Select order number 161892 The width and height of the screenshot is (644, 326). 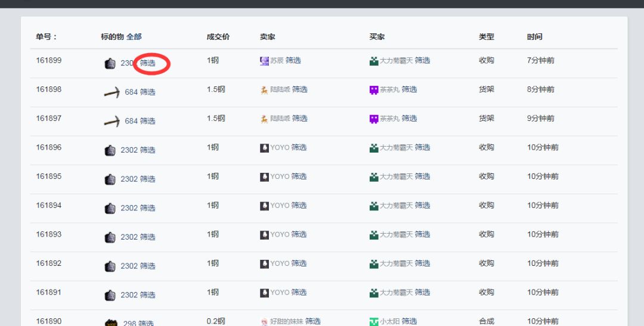pyautogui.click(x=49, y=263)
